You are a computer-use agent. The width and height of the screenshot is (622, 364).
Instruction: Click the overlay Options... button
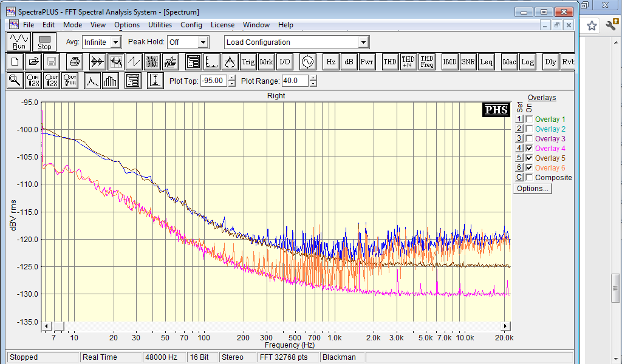coord(533,189)
